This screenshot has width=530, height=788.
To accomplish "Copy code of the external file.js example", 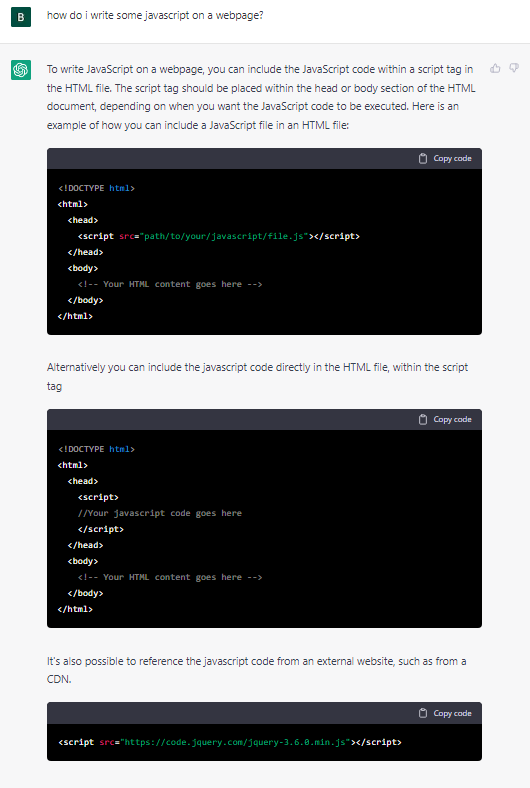I will point(445,158).
